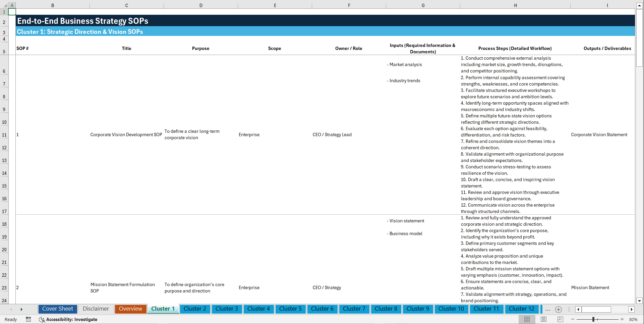644x324 pixels.
Task: Open the Accessibility Investigate checker
Action: (x=68, y=319)
